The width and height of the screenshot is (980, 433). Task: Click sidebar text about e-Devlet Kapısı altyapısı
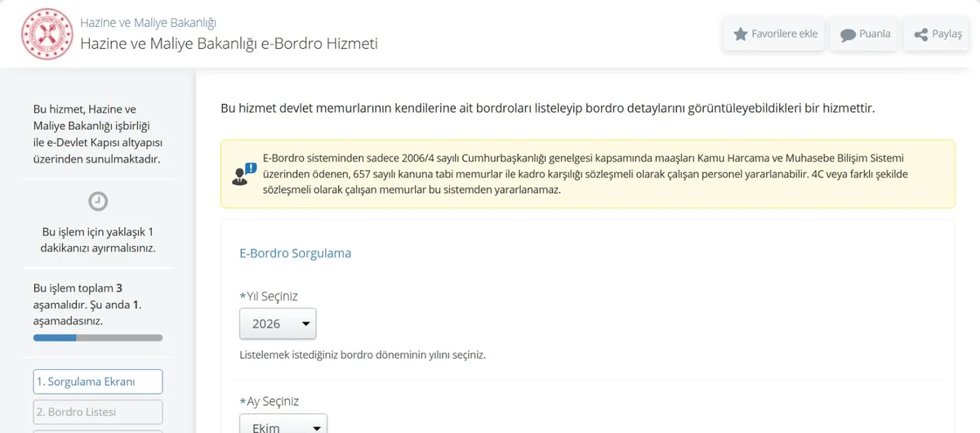point(97,134)
